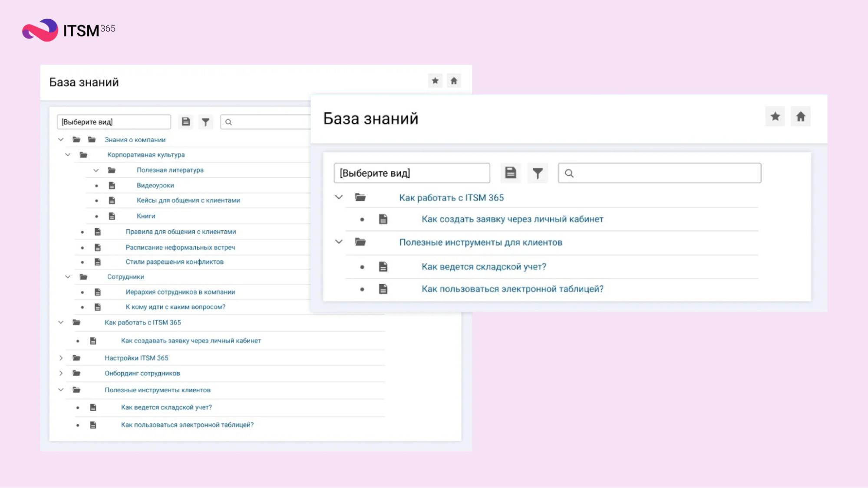Collapse 'Как работать с ITSM 365' in front panel
Image resolution: width=868 pixels, height=488 pixels.
[339, 197]
